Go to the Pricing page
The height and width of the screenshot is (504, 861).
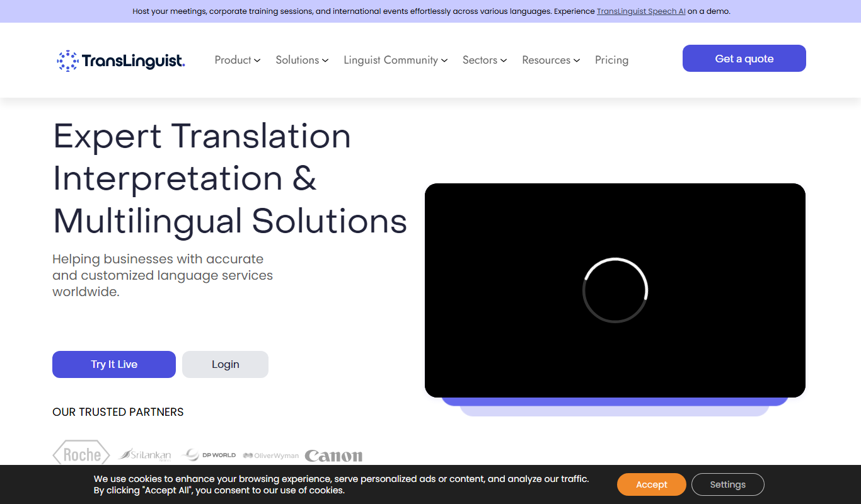click(611, 60)
